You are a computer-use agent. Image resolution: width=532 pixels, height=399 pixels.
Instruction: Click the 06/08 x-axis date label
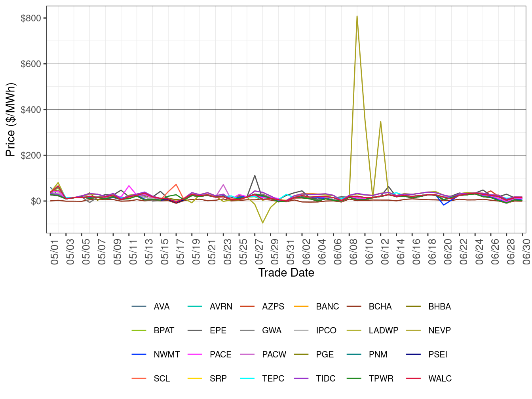tap(353, 251)
